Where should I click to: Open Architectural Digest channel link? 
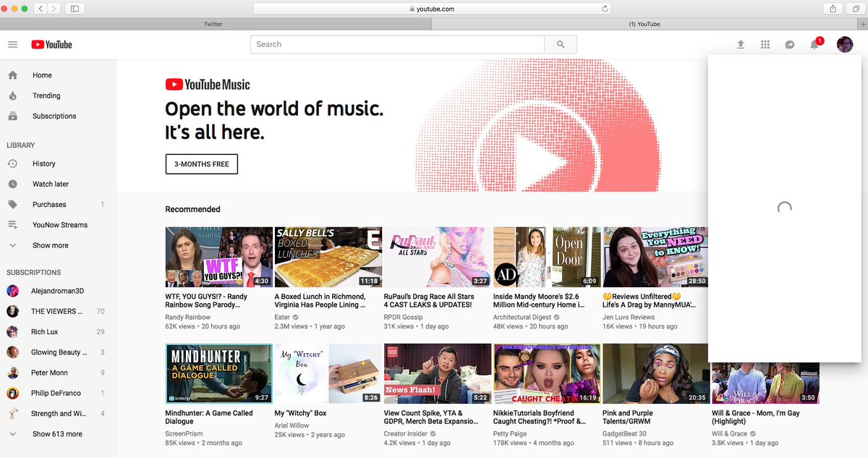point(522,317)
